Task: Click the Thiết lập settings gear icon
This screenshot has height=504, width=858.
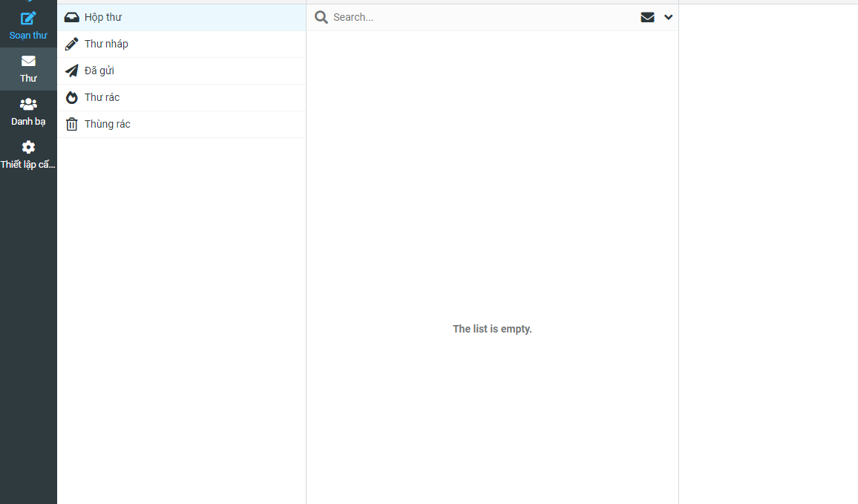Action: click(x=28, y=147)
